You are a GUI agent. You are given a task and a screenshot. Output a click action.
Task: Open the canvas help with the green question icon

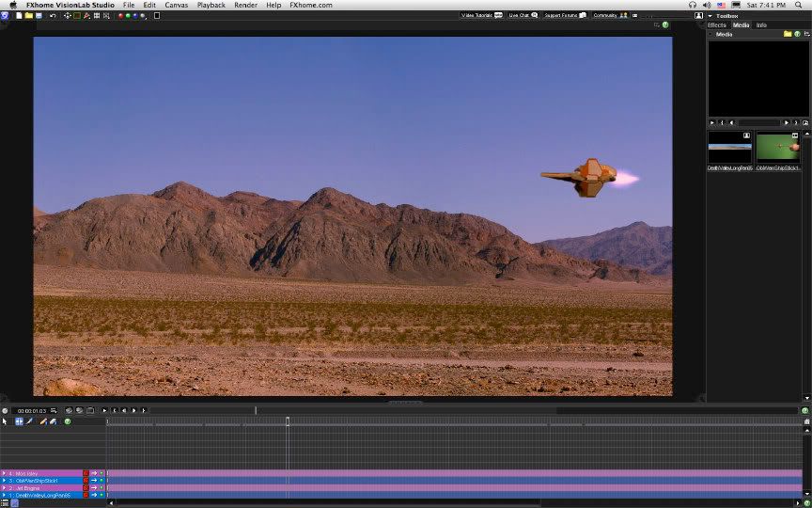click(665, 24)
